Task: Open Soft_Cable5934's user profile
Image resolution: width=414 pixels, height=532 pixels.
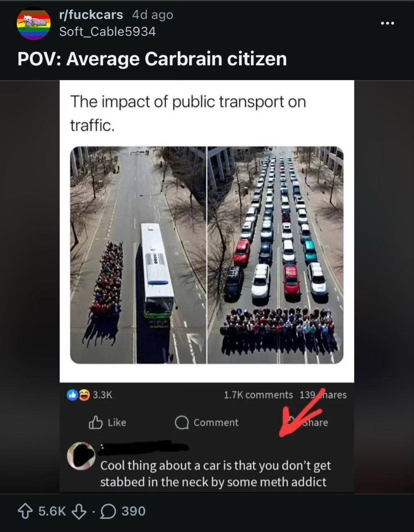Action: pos(108,32)
